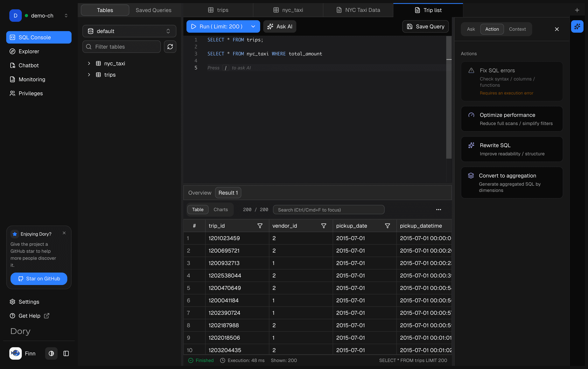
Task: Toggle the theme with the contrast icon
Action: [x=51, y=353]
